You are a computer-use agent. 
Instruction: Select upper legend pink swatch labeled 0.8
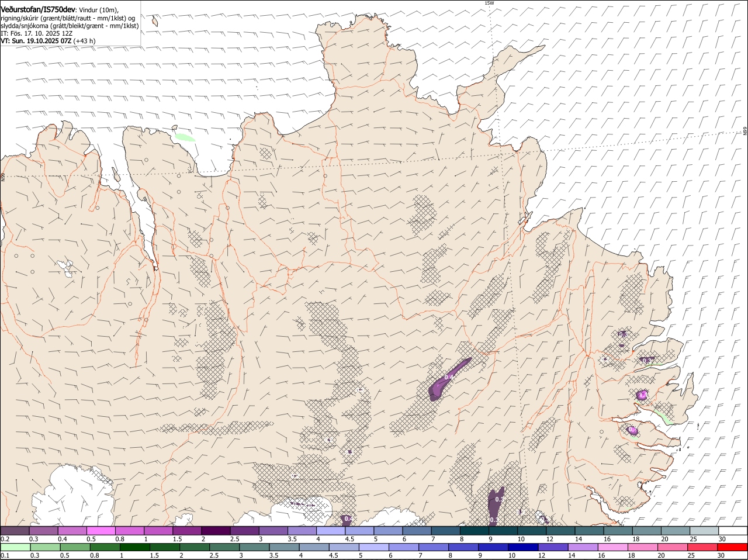[x=129, y=531]
